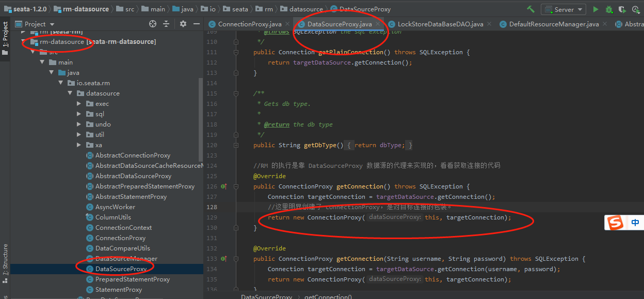The width and height of the screenshot is (644, 299).
Task: Click the Build project hammer icon
Action: point(530,9)
